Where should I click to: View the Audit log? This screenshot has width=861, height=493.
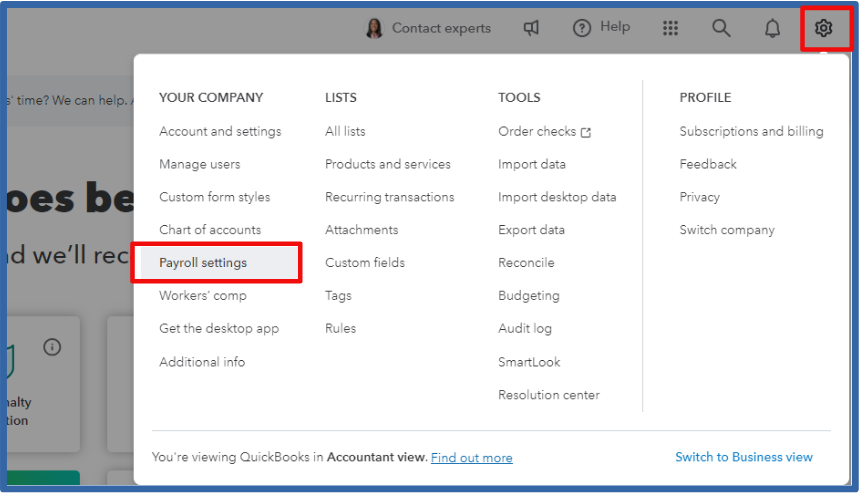(x=524, y=328)
